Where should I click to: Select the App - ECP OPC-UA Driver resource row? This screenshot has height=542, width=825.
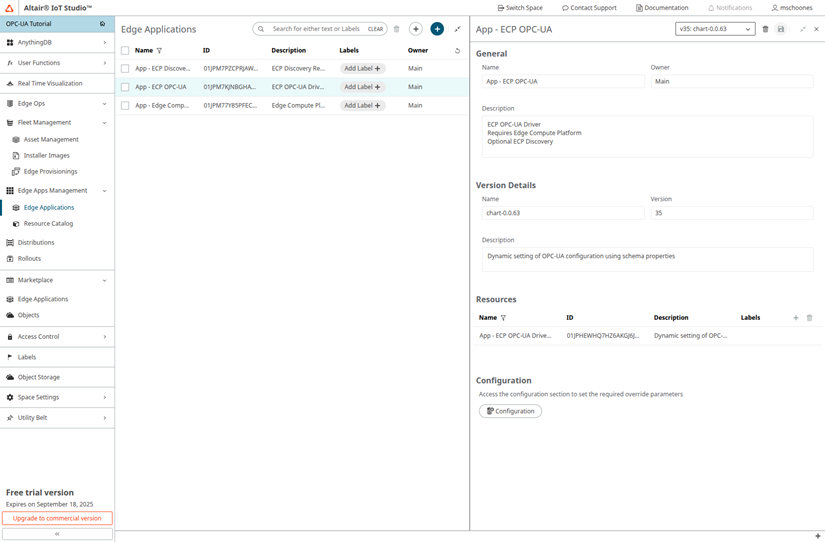647,336
